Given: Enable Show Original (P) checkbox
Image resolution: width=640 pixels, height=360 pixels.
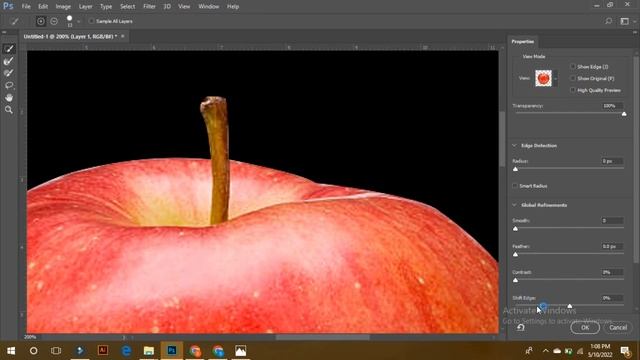Looking at the screenshot, I should click(573, 78).
